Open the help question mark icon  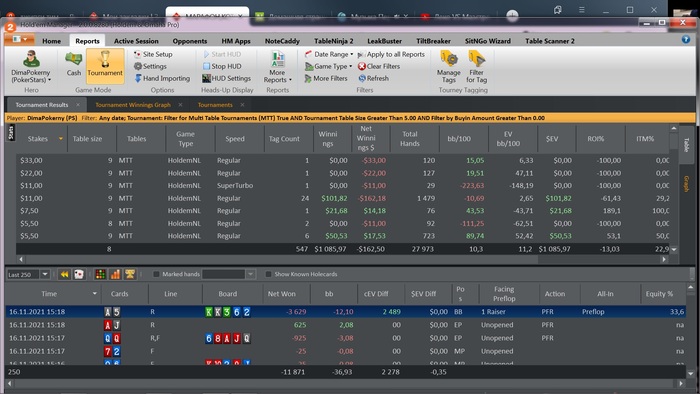point(686,40)
